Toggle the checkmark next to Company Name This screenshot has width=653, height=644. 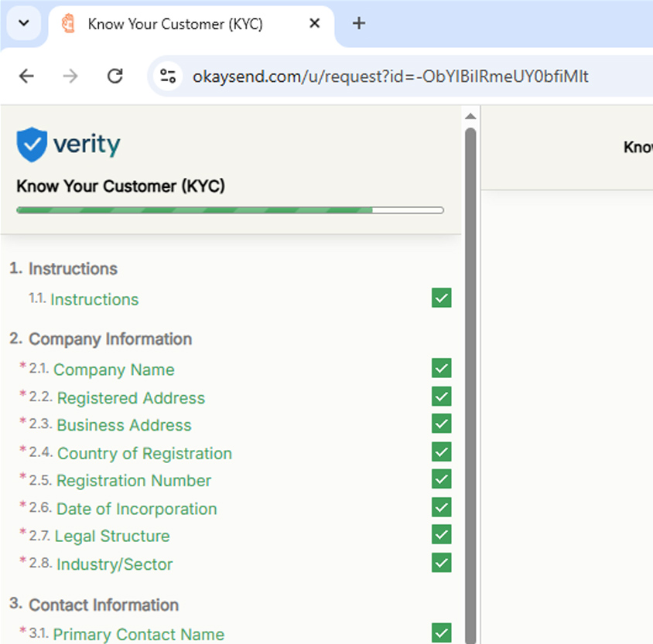441,367
